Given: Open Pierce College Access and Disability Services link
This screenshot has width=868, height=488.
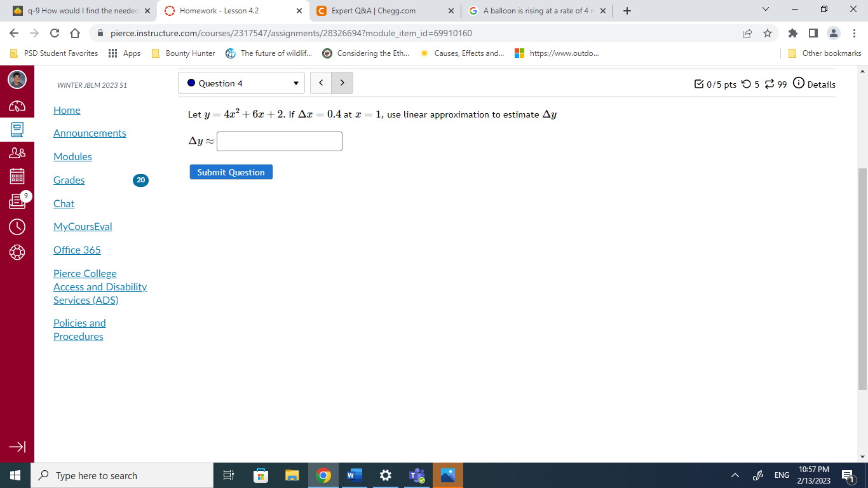Looking at the screenshot, I should pos(100,287).
